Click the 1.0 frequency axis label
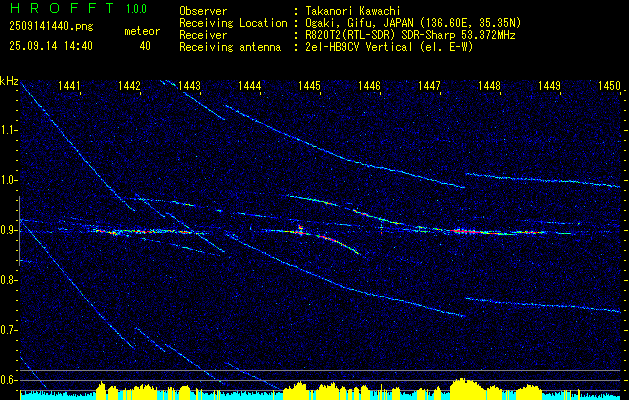This screenshot has height=400, width=629. [x=8, y=180]
